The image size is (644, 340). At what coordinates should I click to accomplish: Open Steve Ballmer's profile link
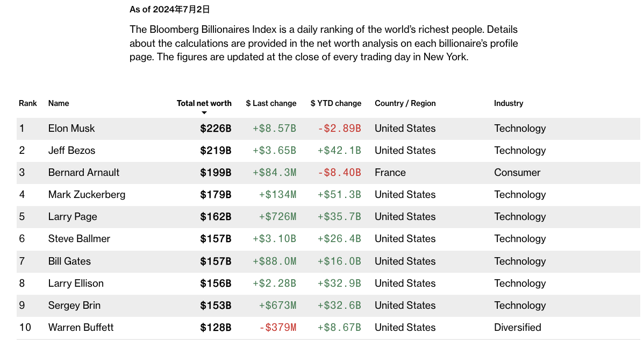point(79,239)
